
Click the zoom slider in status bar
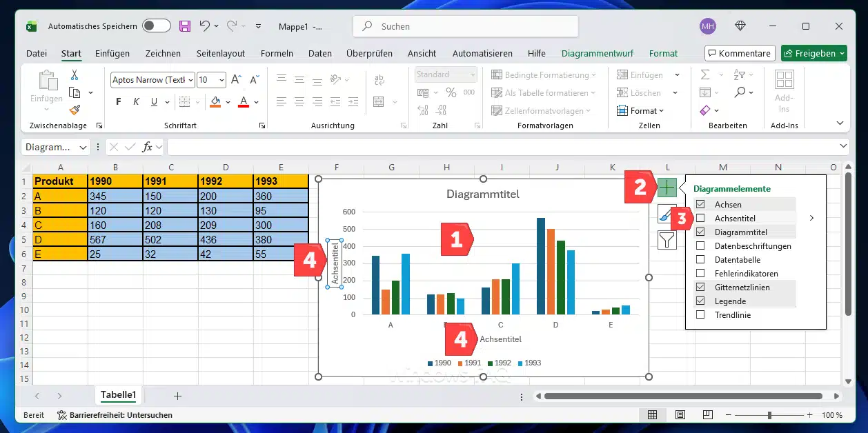pos(769,415)
